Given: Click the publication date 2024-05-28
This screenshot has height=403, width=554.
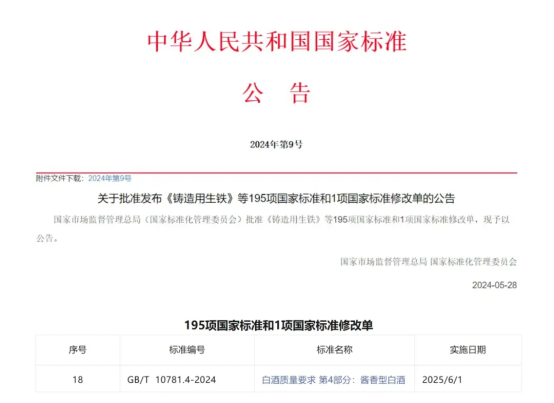Looking at the screenshot, I should [494, 285].
